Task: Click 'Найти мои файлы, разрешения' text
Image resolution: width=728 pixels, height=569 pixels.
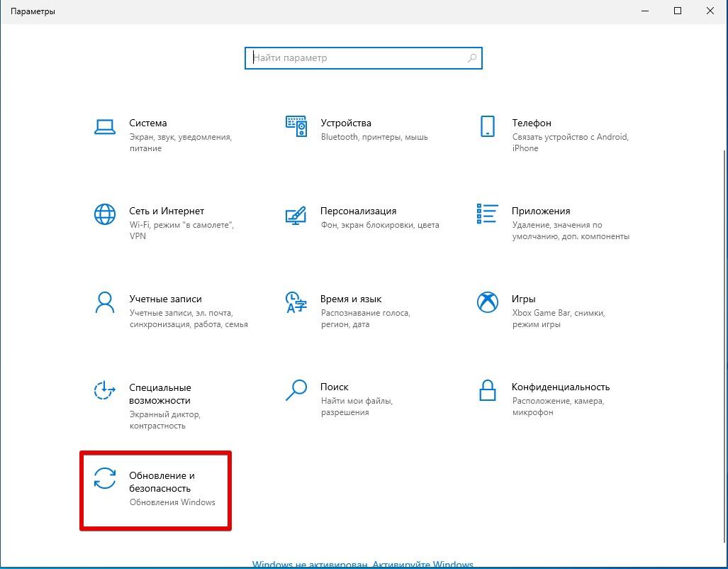Action: click(357, 407)
